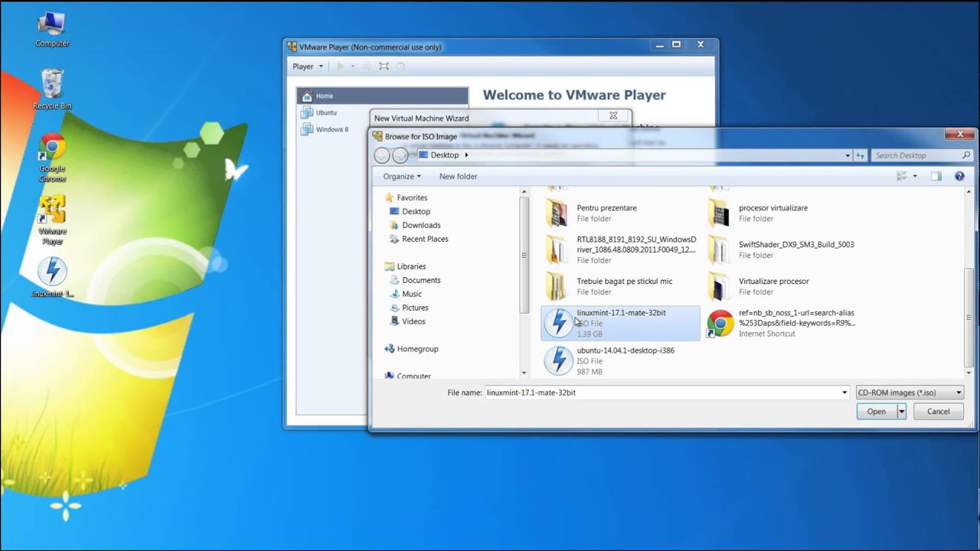Image resolution: width=980 pixels, height=551 pixels.
Task: Select the Virtualizare procesor folder
Action: pyautogui.click(x=782, y=286)
